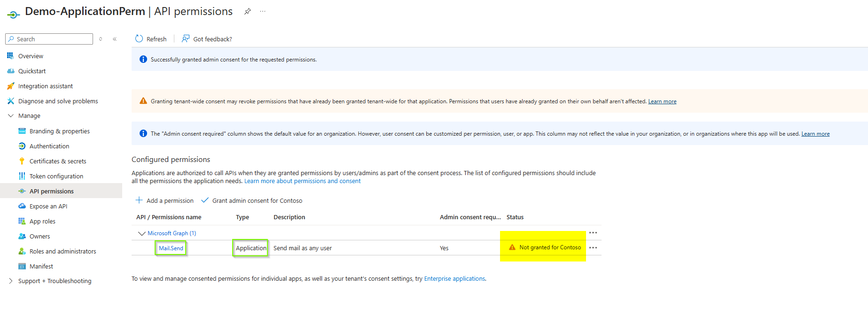
Task: Open the more options ellipsis beside the title
Action: (263, 11)
